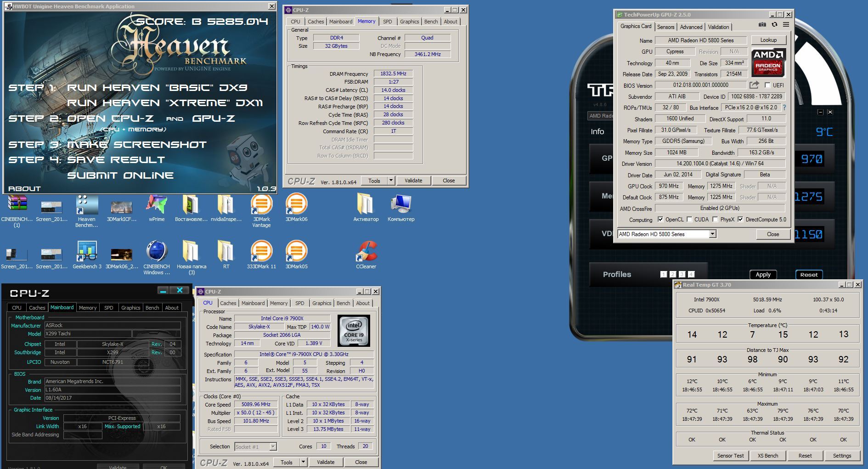Click the Lookup button in GPU-Z
The width and height of the screenshot is (868, 469).
point(768,40)
